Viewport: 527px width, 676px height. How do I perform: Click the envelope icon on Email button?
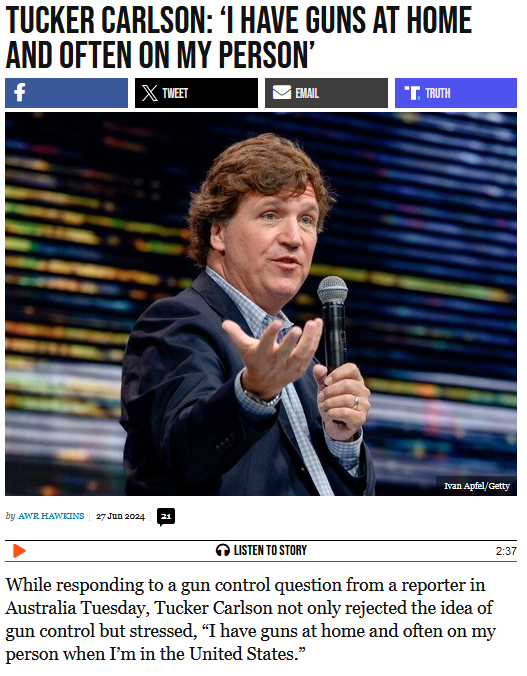pyautogui.click(x=282, y=93)
